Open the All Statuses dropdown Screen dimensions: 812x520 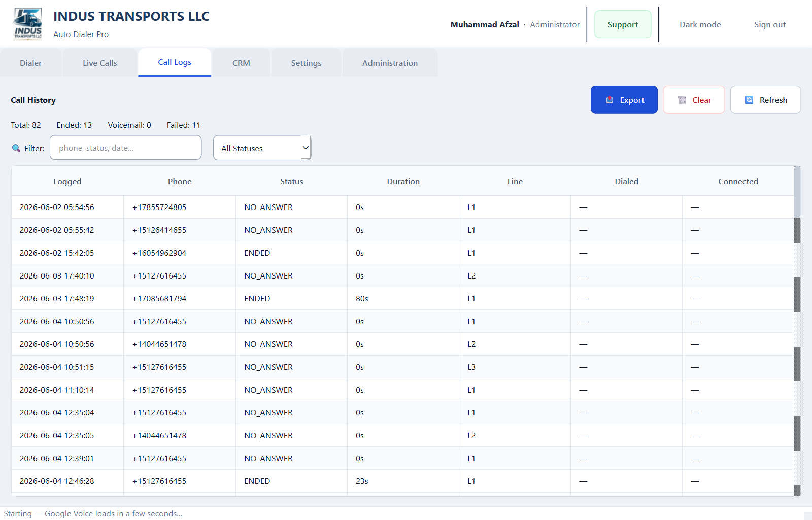[x=262, y=148]
